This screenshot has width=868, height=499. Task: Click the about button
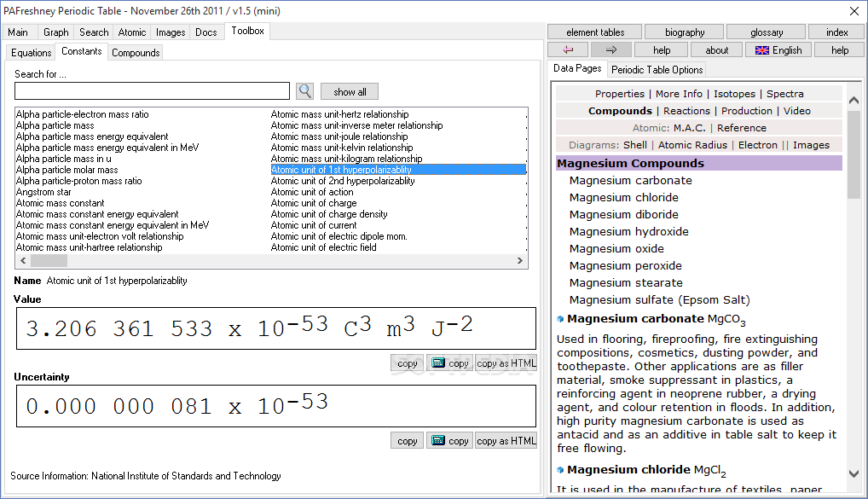click(x=717, y=49)
